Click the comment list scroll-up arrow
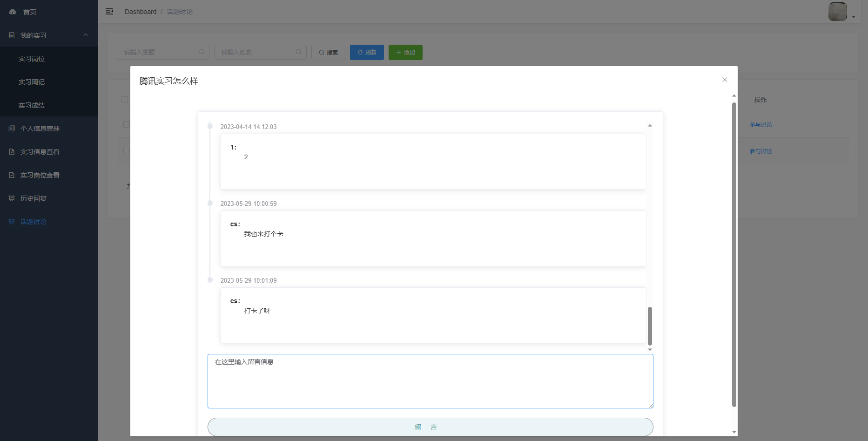The width and height of the screenshot is (868, 441). pos(650,125)
